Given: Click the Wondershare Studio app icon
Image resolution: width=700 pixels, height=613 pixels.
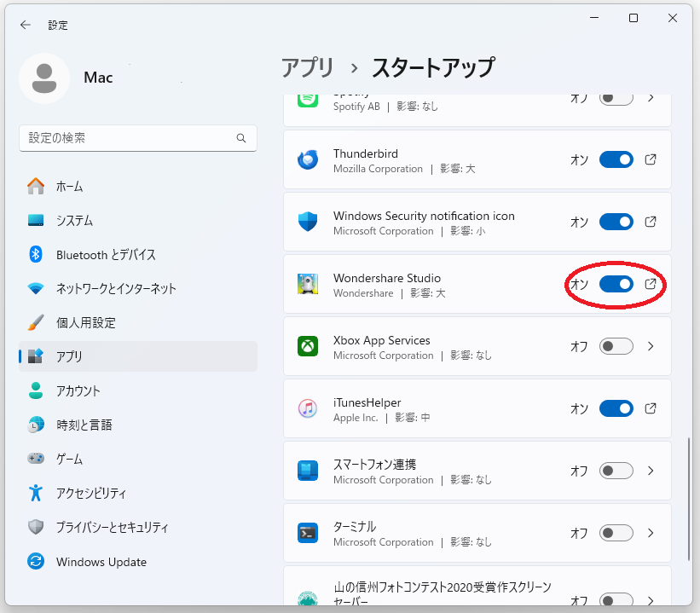Looking at the screenshot, I should (308, 284).
